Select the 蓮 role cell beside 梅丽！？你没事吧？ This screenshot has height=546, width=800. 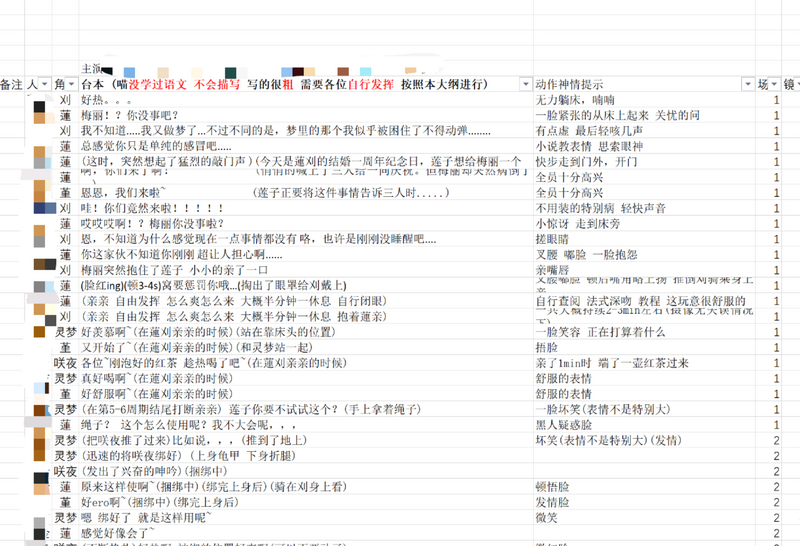pos(65,115)
